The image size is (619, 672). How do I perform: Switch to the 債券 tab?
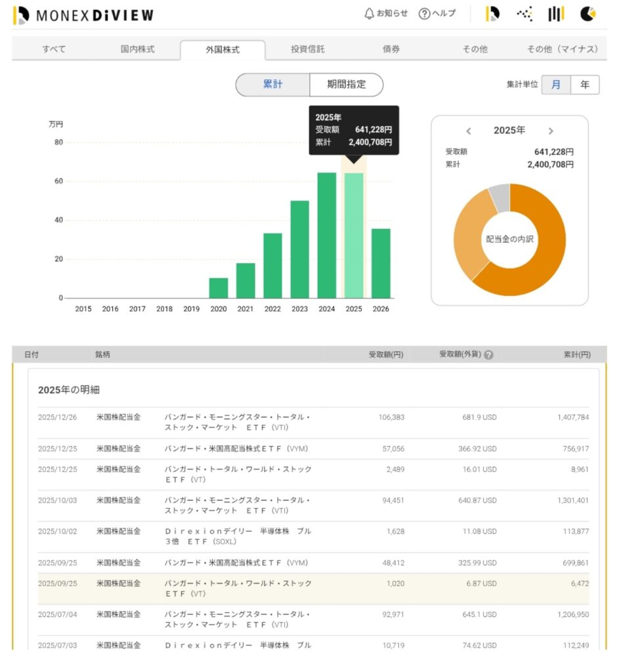[x=391, y=49]
